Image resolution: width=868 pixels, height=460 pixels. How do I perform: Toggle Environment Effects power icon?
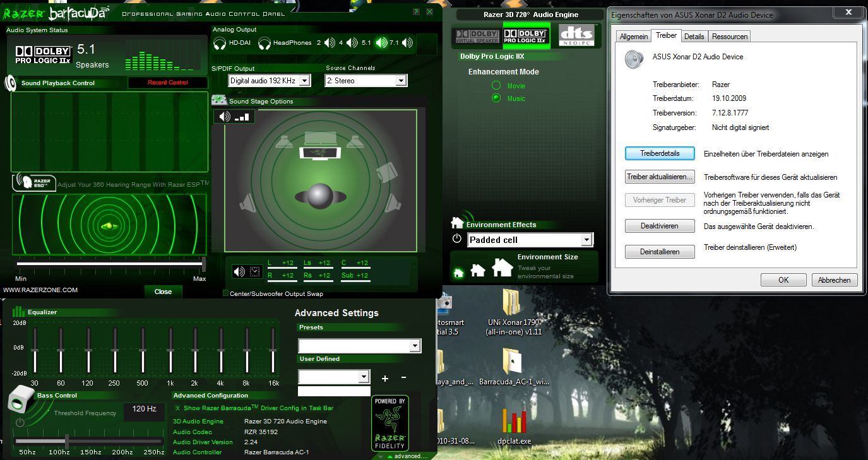point(457,239)
